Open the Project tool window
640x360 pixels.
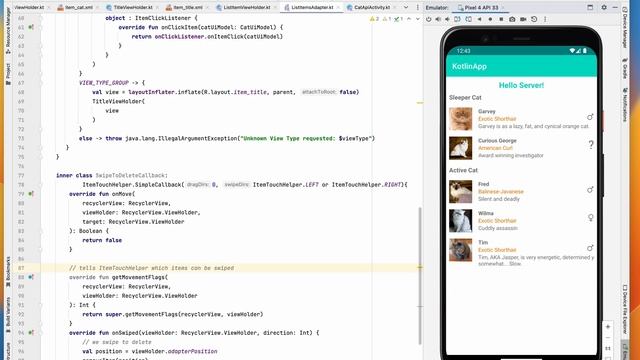tap(8, 74)
